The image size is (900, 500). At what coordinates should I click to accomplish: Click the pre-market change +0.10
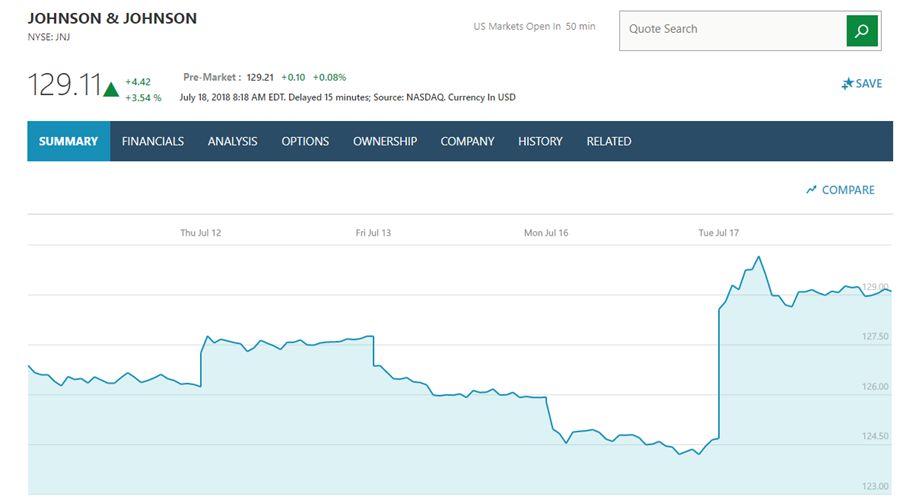point(293,77)
